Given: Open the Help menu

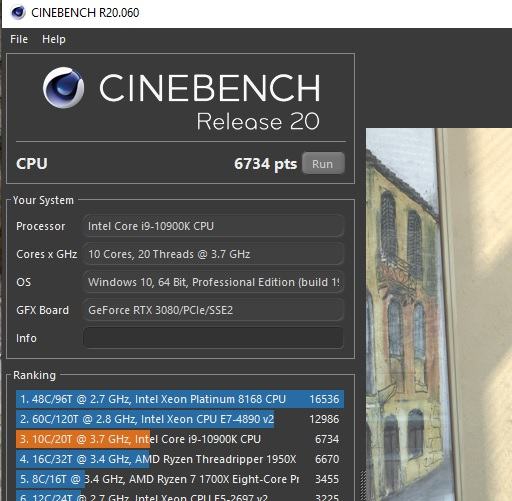Looking at the screenshot, I should click(54, 39).
